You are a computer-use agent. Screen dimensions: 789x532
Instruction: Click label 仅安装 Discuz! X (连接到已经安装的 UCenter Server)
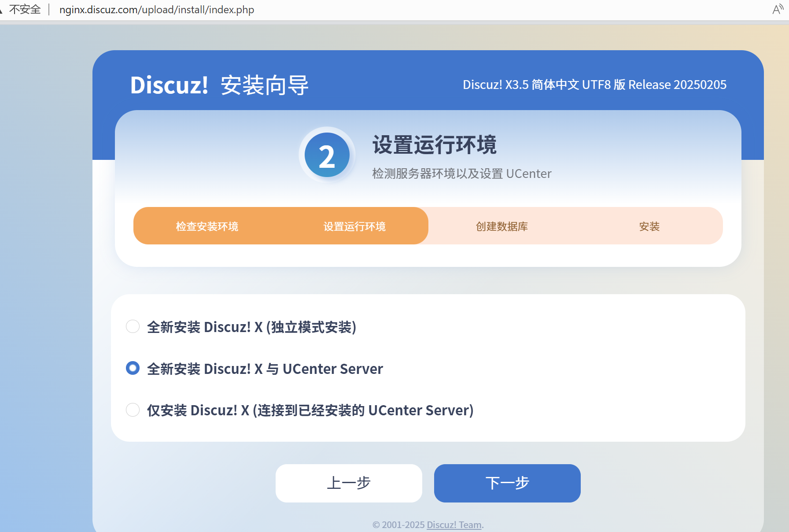(310, 410)
